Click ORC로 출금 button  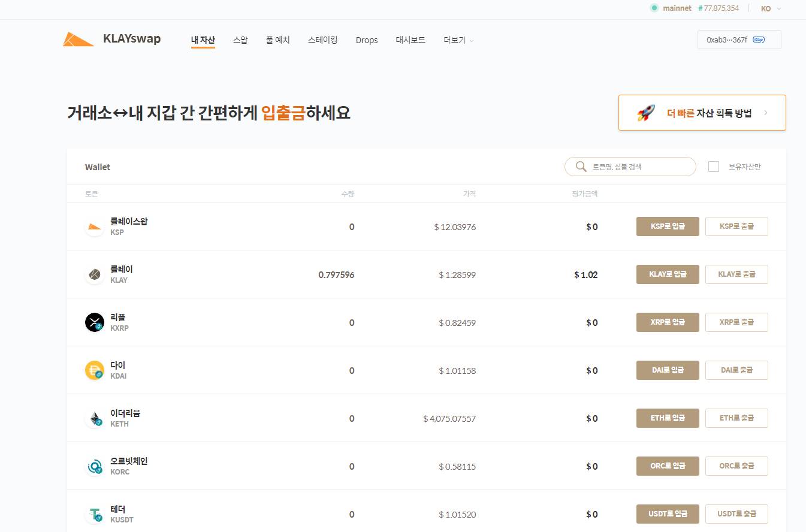pyautogui.click(x=736, y=466)
